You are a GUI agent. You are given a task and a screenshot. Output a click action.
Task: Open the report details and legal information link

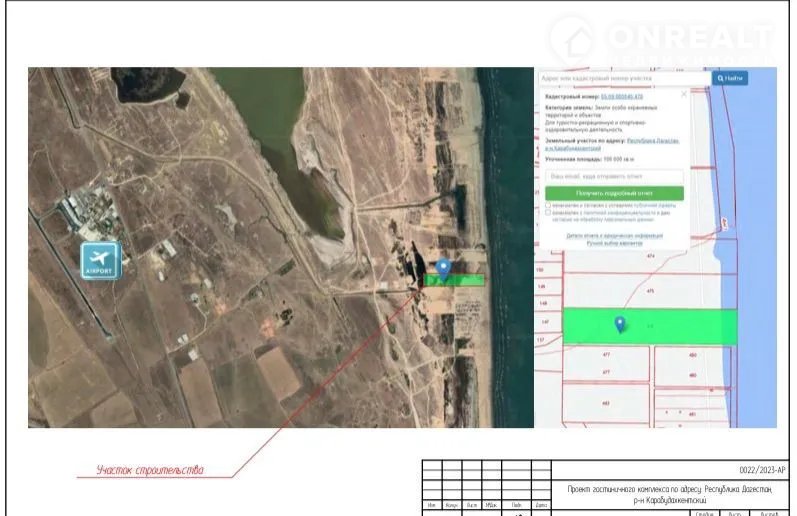click(614, 235)
